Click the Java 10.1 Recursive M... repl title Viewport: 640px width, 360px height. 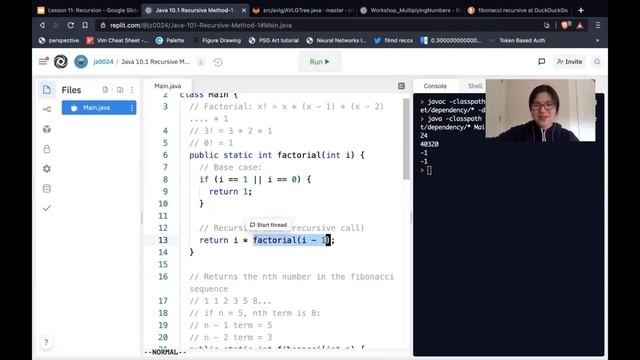156,62
